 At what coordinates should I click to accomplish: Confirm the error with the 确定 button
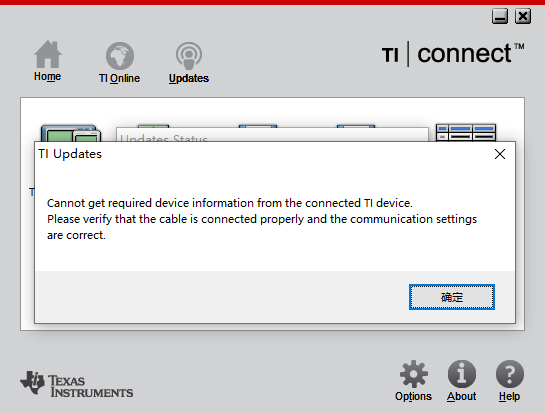[x=452, y=297]
